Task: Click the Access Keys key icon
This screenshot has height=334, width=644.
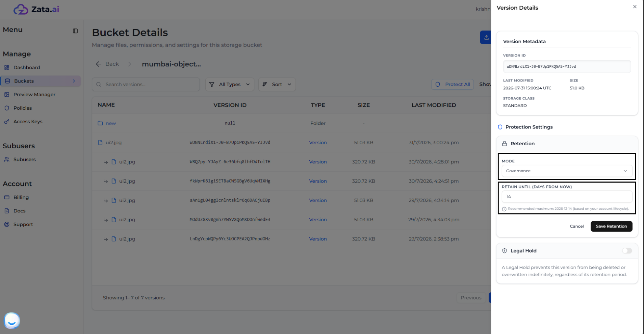Action: coord(7,122)
